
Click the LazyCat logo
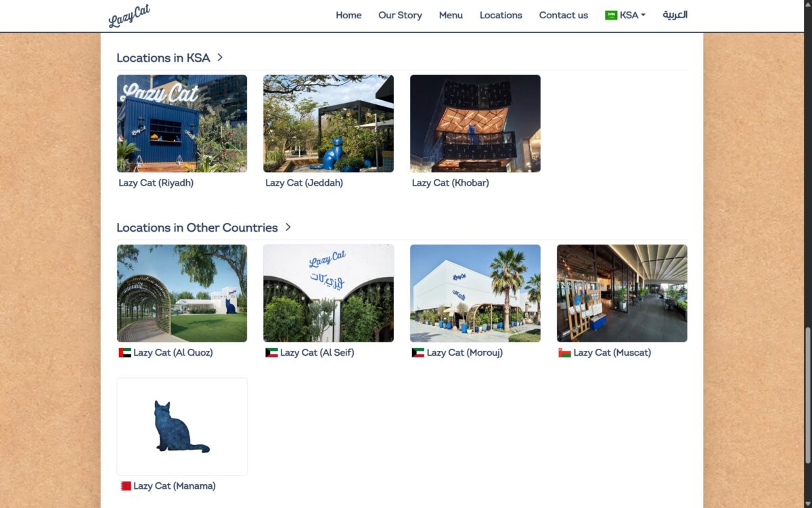[129, 16]
